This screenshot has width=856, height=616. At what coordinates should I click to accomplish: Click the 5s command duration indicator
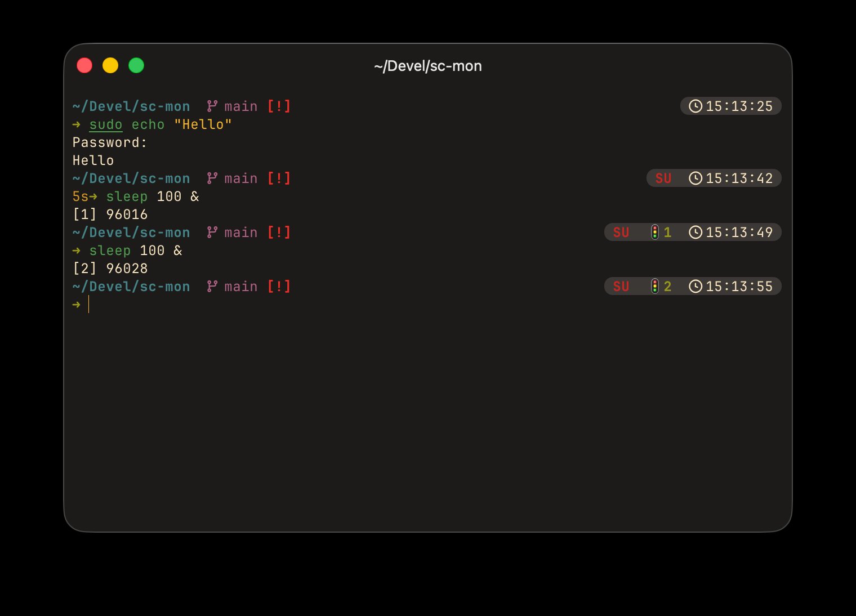[81, 197]
